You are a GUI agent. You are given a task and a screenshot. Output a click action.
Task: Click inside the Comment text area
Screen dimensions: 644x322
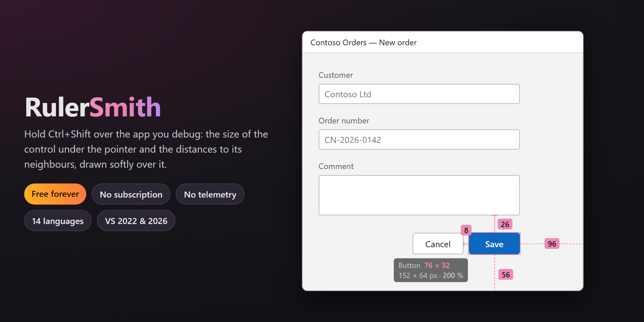419,195
